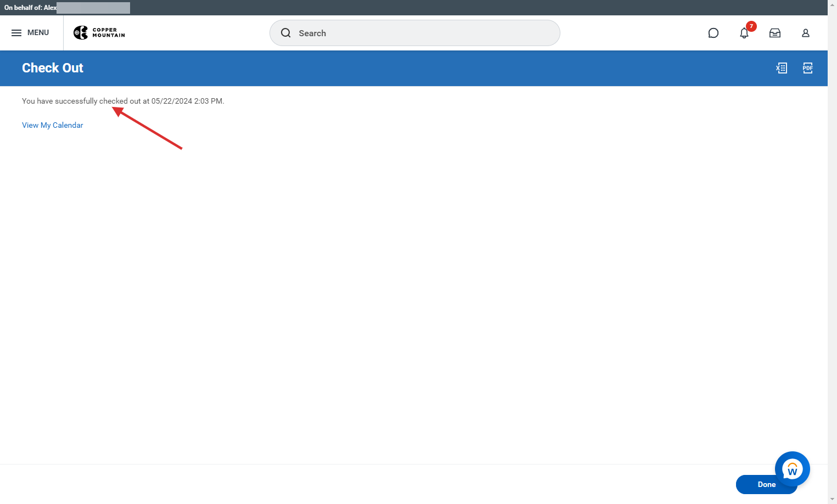Image resolution: width=837 pixels, height=504 pixels.
Task: Open the View My Calendar link
Action: point(53,125)
